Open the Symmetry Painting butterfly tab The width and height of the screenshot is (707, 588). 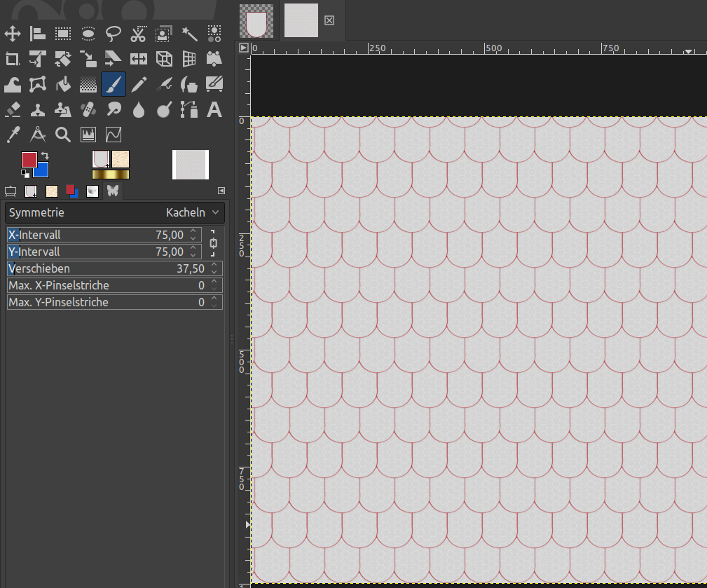point(112,191)
